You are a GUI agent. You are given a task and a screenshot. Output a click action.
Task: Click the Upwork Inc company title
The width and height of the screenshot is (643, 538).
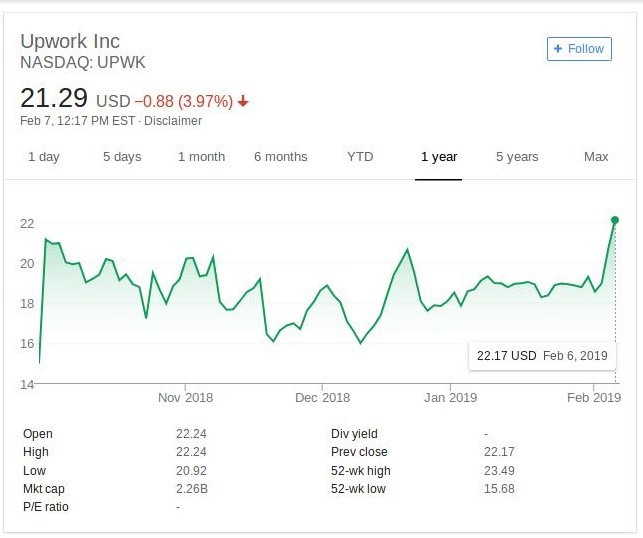click(70, 41)
